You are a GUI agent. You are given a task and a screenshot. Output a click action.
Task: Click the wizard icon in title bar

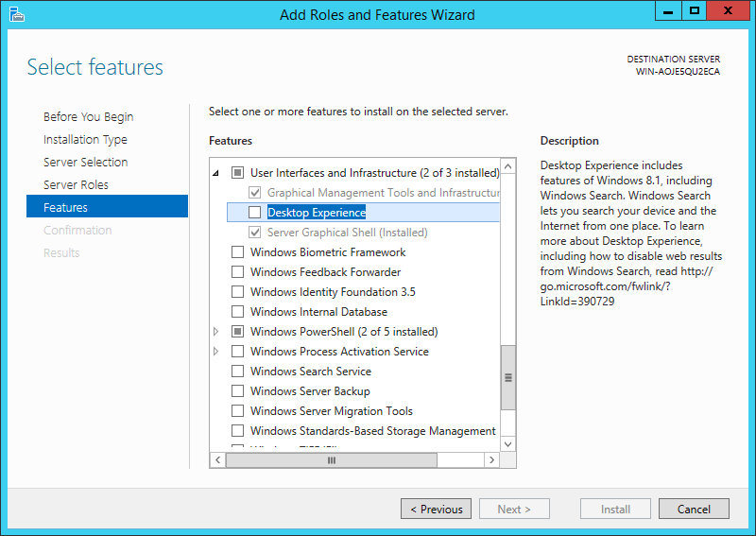point(17,14)
